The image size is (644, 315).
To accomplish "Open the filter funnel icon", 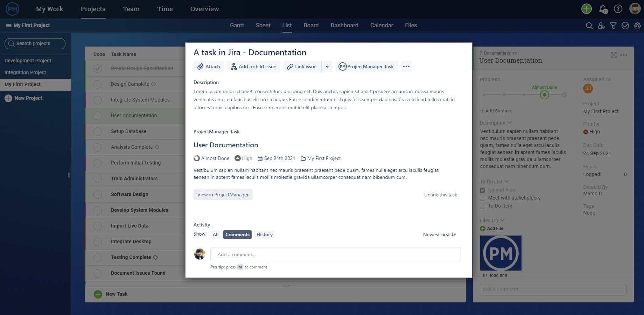I will [613, 26].
